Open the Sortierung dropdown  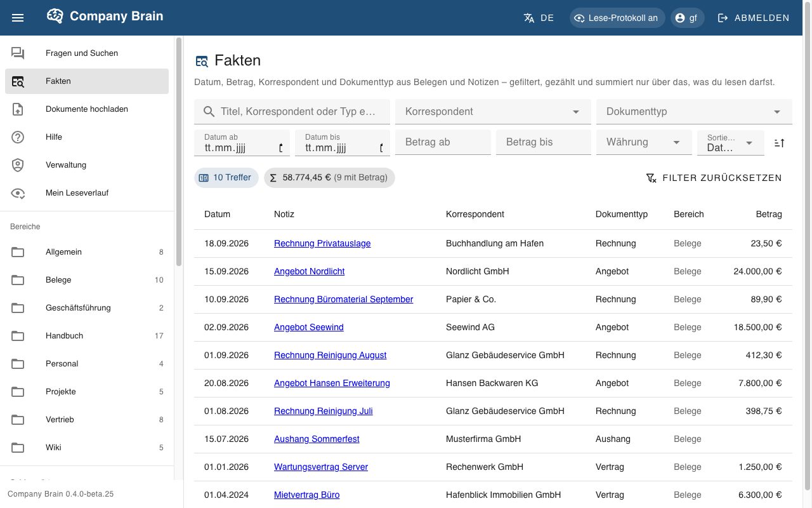point(731,142)
